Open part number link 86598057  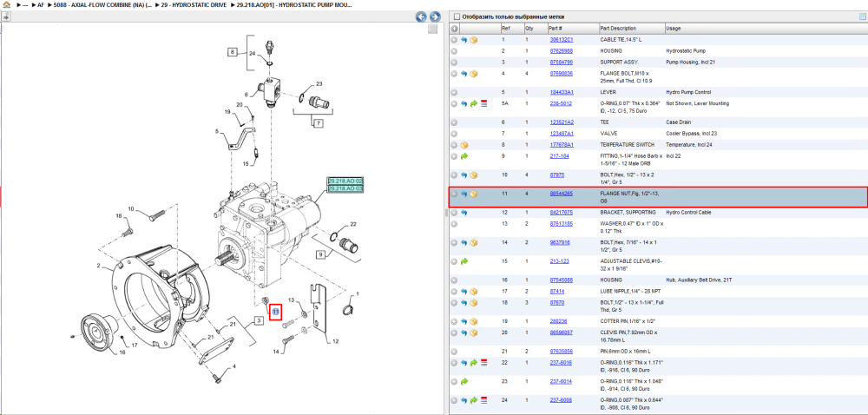[562, 333]
